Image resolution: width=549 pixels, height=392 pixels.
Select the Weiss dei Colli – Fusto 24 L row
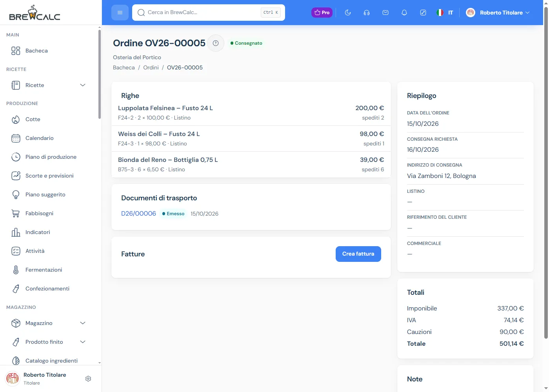251,139
